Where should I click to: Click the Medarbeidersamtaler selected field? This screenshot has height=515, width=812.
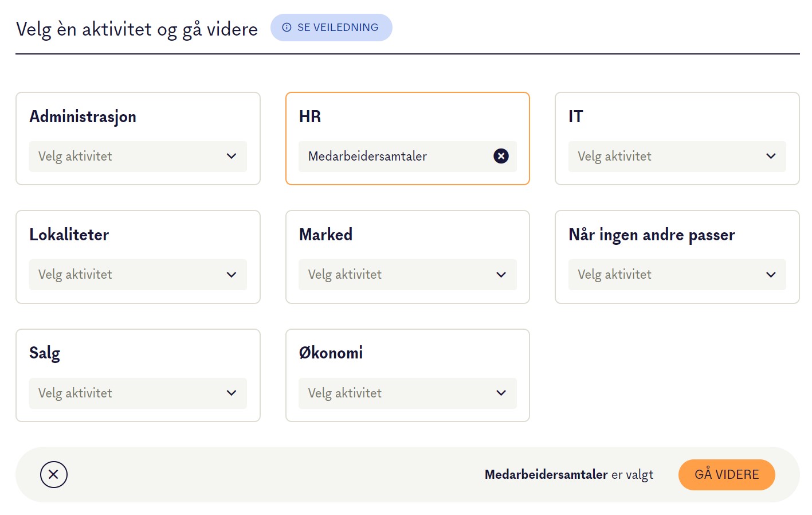point(390,156)
